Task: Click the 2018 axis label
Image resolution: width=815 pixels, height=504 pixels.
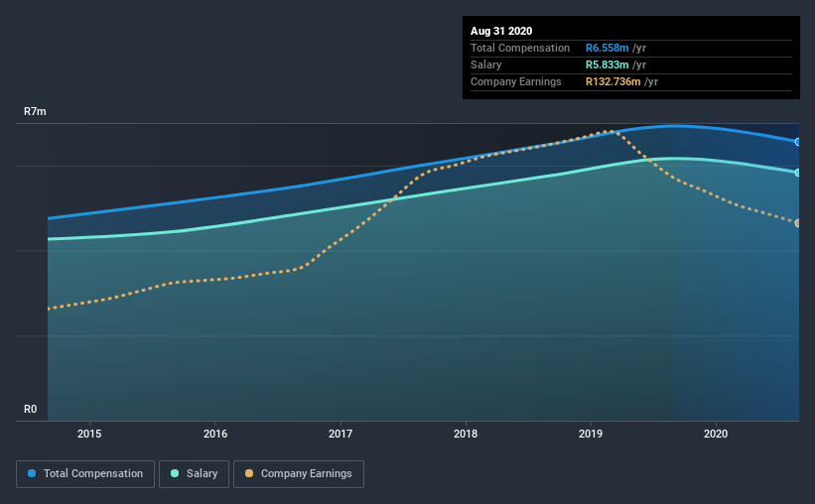Action: click(466, 434)
